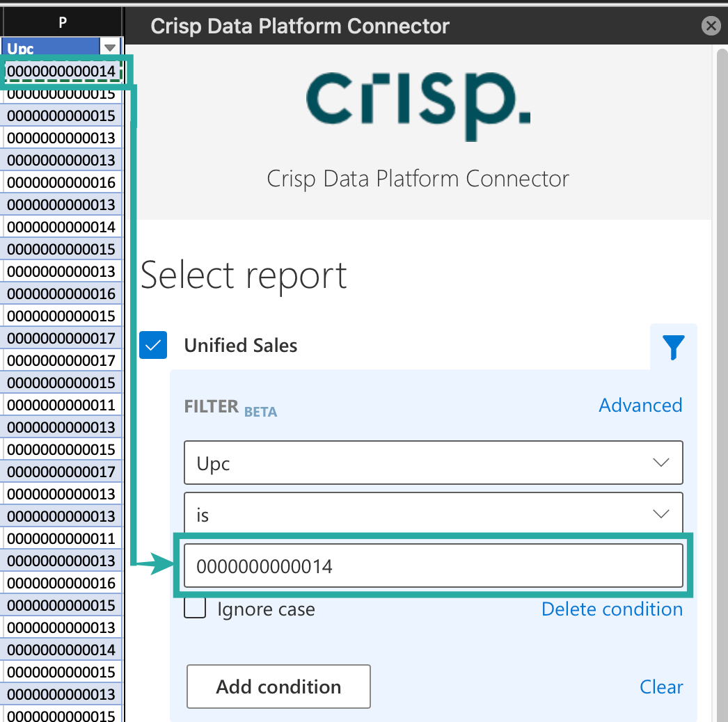Close the Crisp Data Platform Connector pane

[x=711, y=26]
